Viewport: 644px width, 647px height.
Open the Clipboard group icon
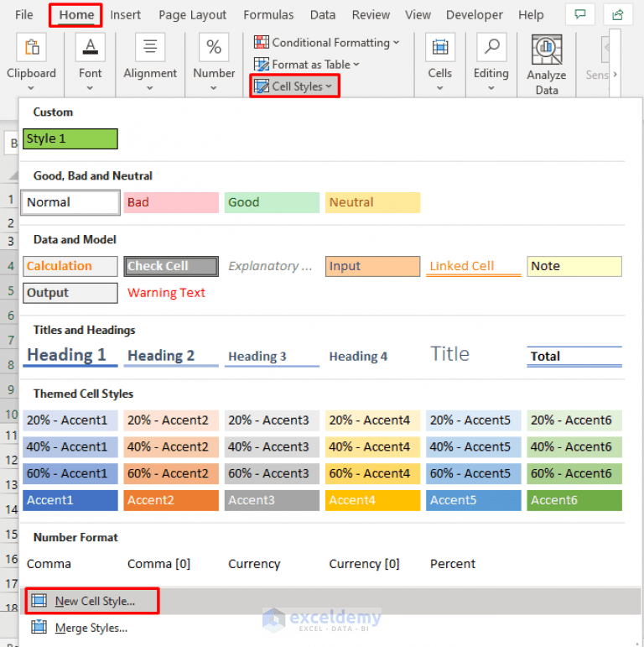(31, 48)
